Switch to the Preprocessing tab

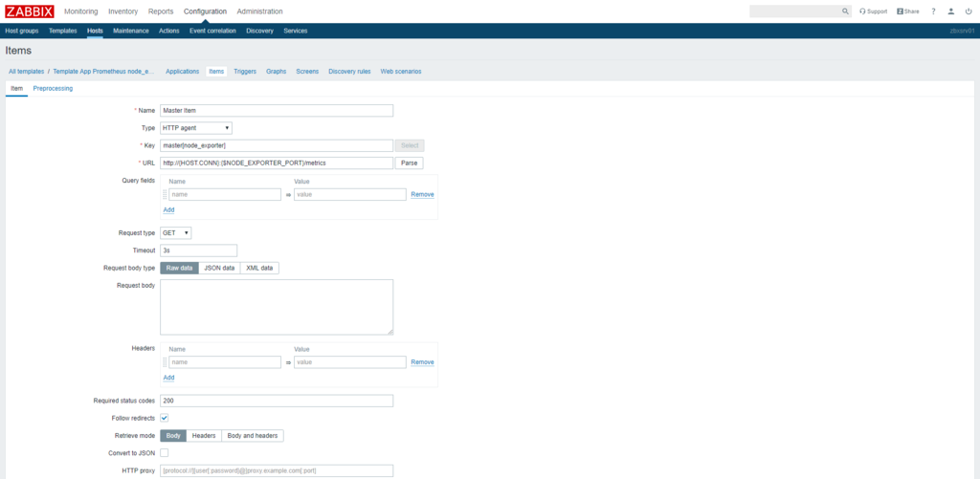coord(53,88)
